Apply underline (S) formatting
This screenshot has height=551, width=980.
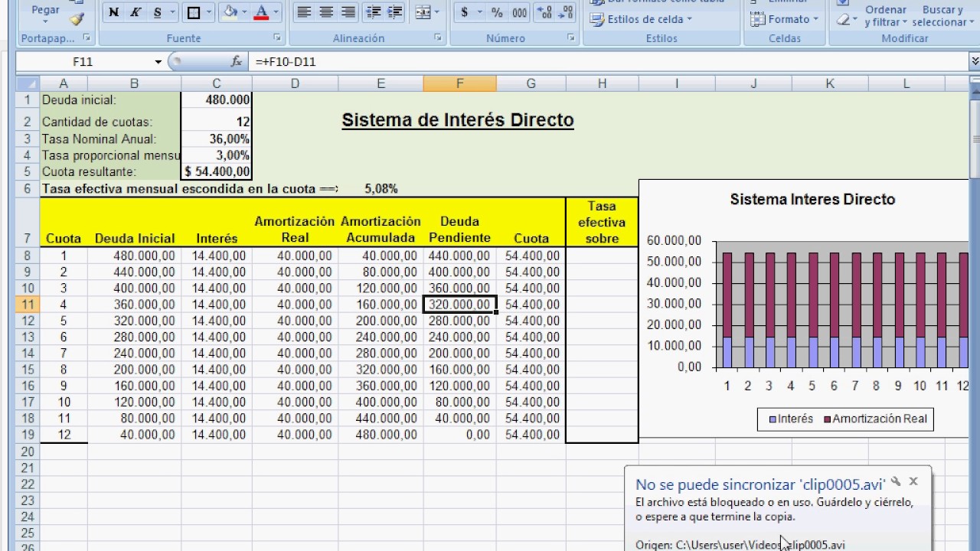(157, 12)
